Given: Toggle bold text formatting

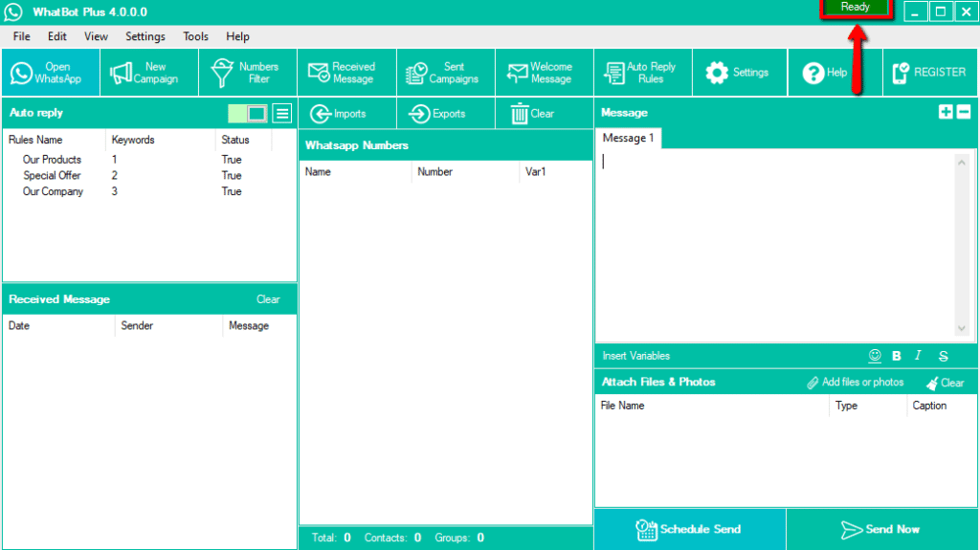Looking at the screenshot, I should click(x=896, y=356).
